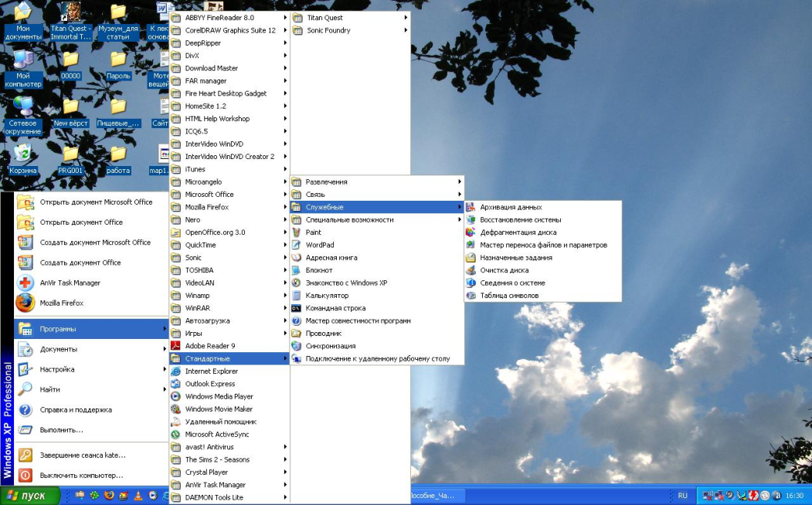The height and width of the screenshot is (505, 812).
Task: Click the 16:30 taskbar clock
Action: (795, 496)
